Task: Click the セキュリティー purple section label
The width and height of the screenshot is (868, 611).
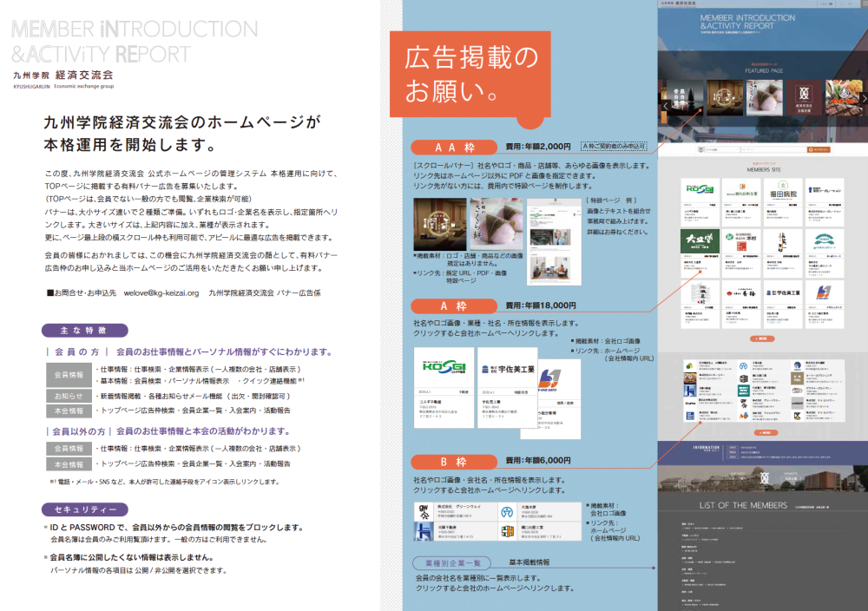Action: 84,509
